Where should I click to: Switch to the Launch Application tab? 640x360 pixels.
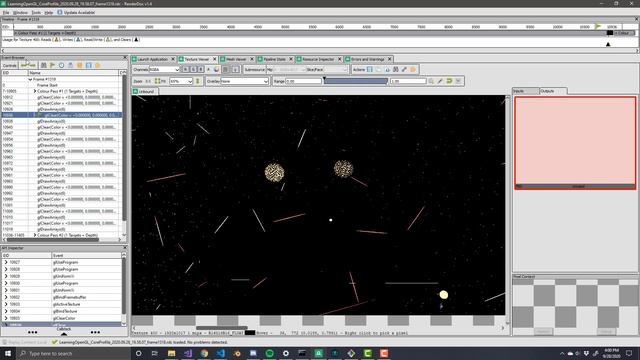tap(153, 59)
